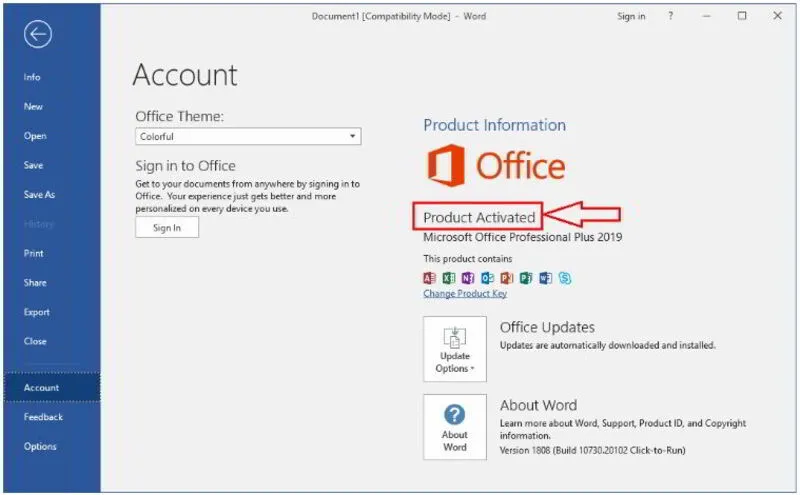Expand the Update Options menu button
Image resolution: width=800 pixels, height=495 pixels.
pyautogui.click(x=455, y=349)
